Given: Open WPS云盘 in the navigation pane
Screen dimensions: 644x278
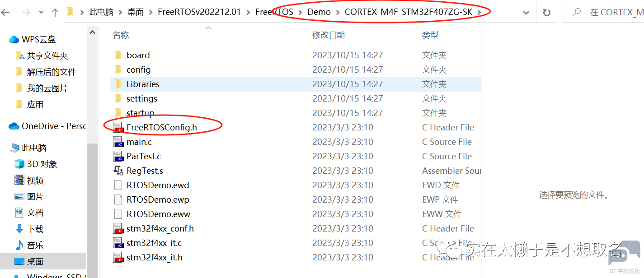Looking at the screenshot, I should [x=38, y=39].
